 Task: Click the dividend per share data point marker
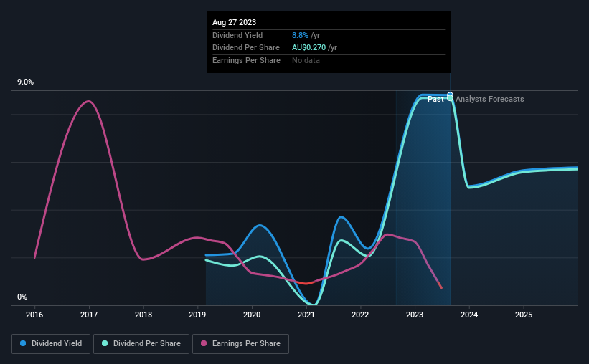point(450,98)
